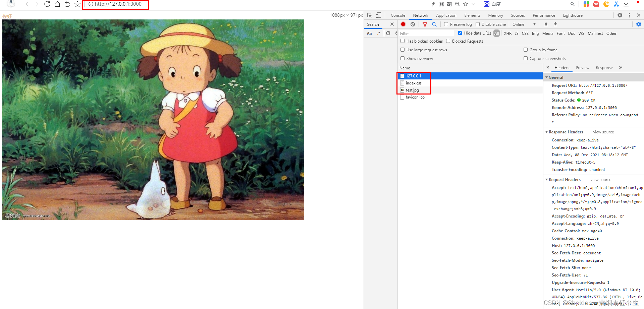Viewport: 644px width, 309px height.
Task: Refresh search results in Search panel
Action: pos(388,33)
